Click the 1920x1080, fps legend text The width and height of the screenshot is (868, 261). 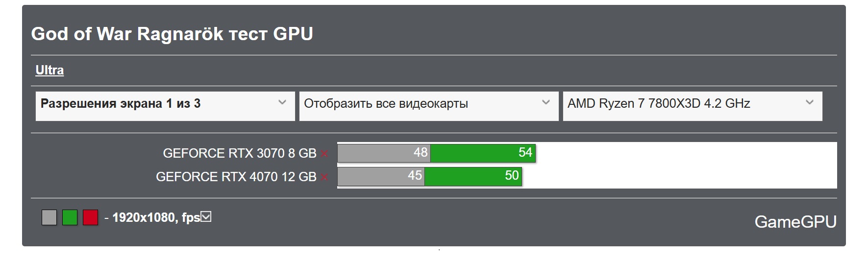pyautogui.click(x=156, y=217)
